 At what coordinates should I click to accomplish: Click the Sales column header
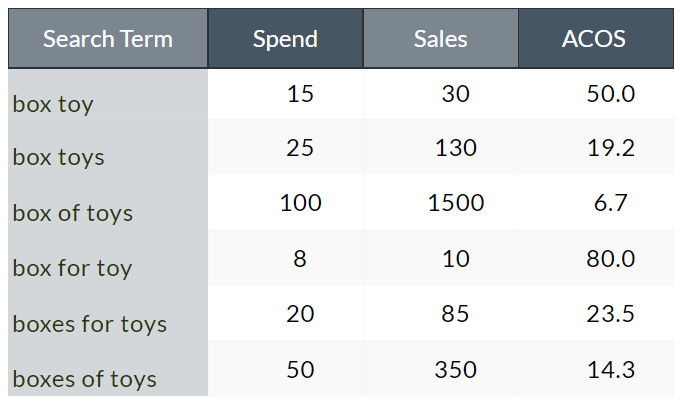click(440, 39)
